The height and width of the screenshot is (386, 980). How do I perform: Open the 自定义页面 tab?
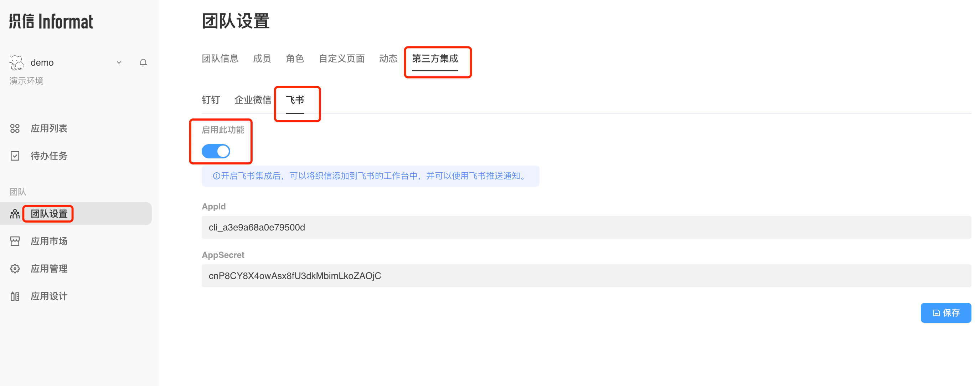click(342, 59)
